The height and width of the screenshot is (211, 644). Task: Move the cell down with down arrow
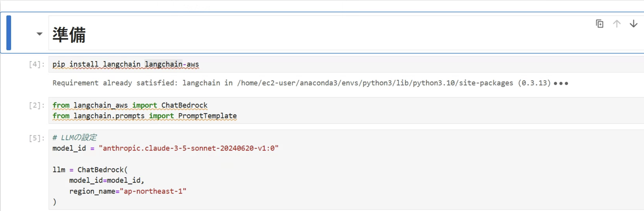click(x=633, y=24)
